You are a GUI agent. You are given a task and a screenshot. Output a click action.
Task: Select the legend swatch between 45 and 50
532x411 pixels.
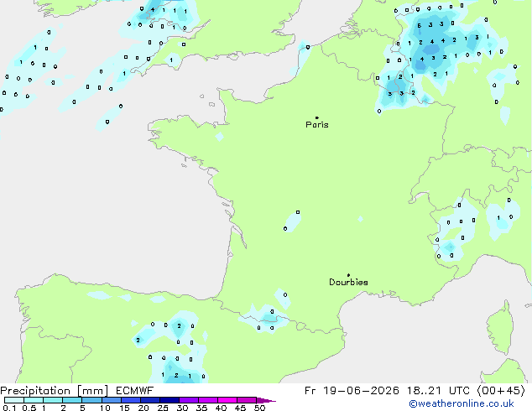point(247,400)
